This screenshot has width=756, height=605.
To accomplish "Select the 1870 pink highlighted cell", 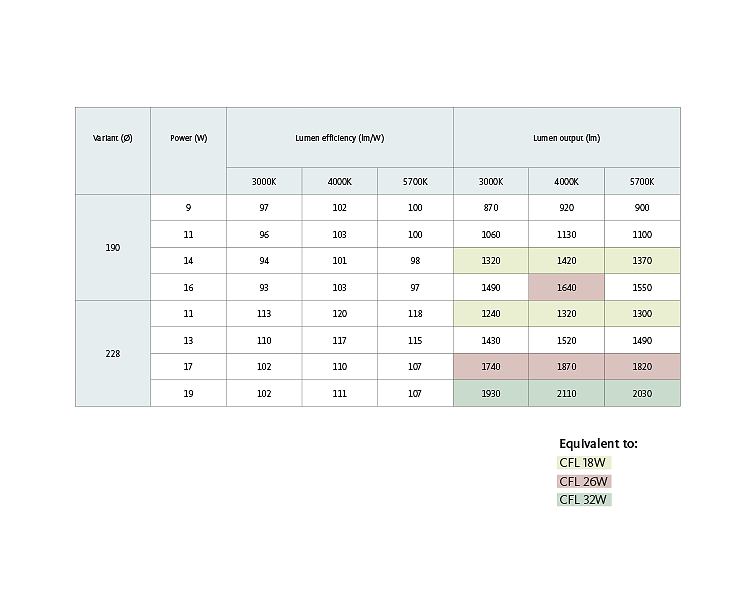I will [567, 367].
